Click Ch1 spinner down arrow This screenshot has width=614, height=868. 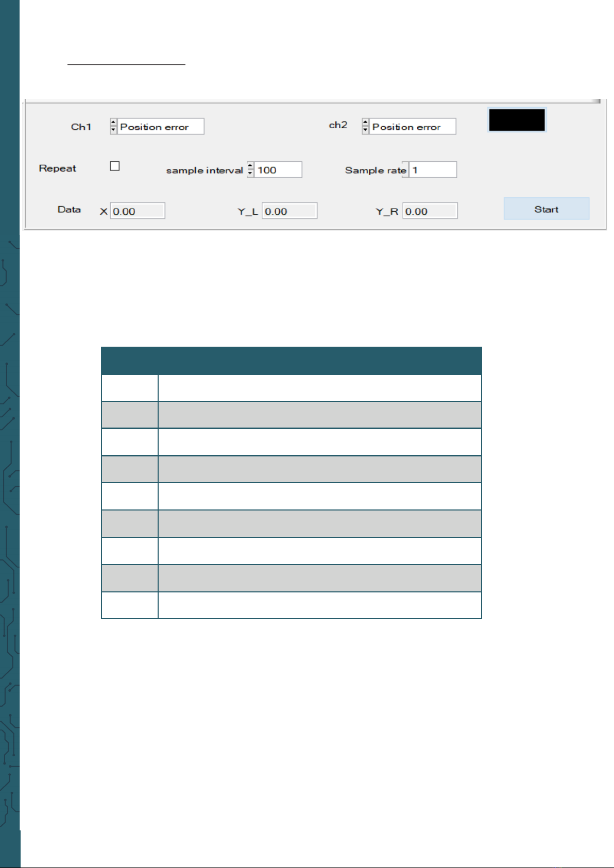coord(113,130)
